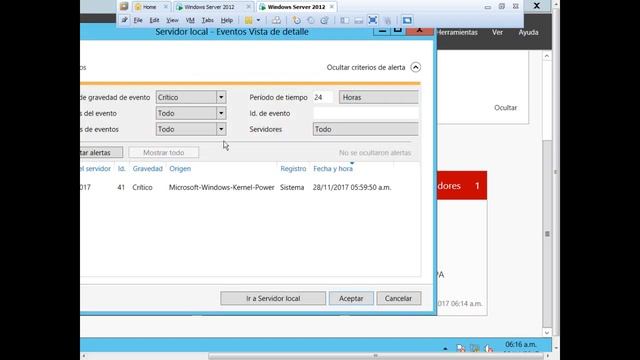This screenshot has height=360, width=640.
Task: Open the VMware View menu
Action: pyautogui.click(x=172, y=20)
